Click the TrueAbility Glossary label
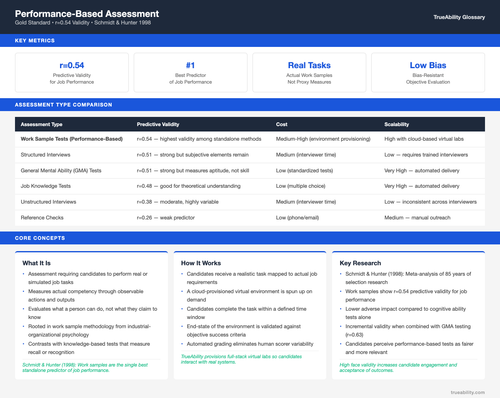This screenshot has height=398, width=500. point(459,17)
